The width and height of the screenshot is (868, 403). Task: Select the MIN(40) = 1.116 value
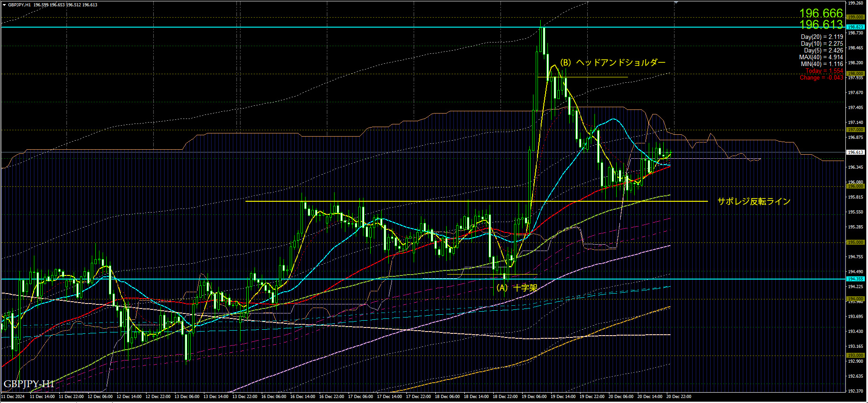(822, 64)
